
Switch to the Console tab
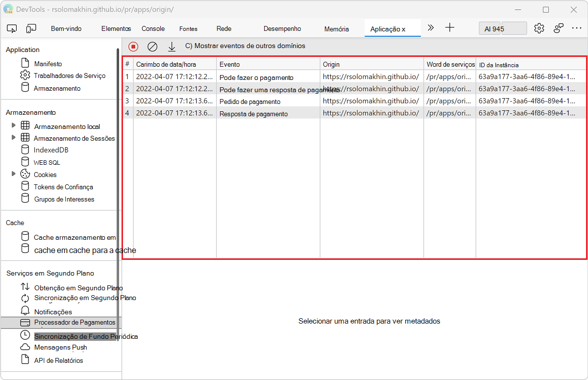point(153,28)
